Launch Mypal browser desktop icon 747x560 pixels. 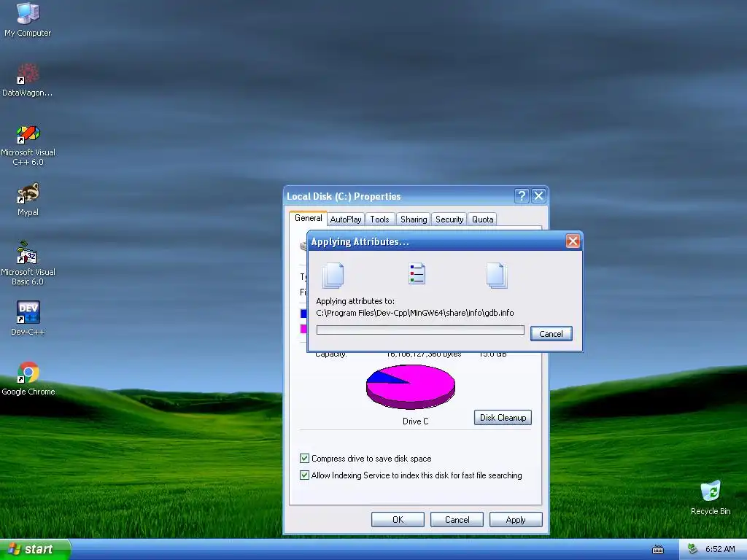(x=28, y=200)
